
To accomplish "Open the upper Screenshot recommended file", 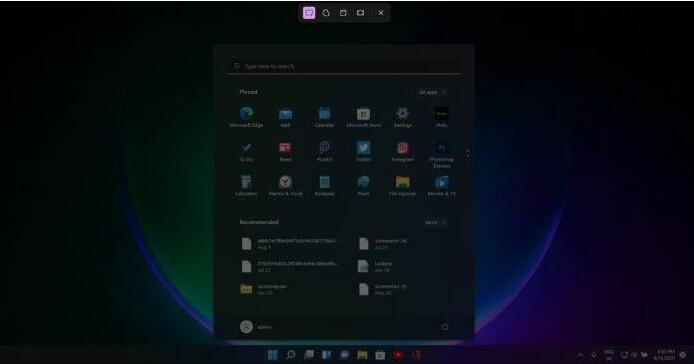I will tap(383, 244).
